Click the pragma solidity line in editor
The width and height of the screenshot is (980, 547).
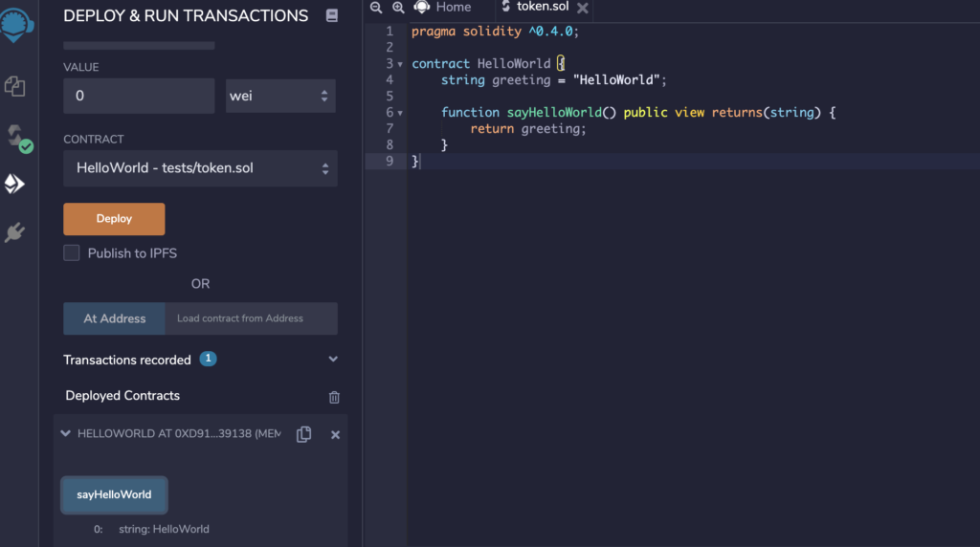coord(495,32)
